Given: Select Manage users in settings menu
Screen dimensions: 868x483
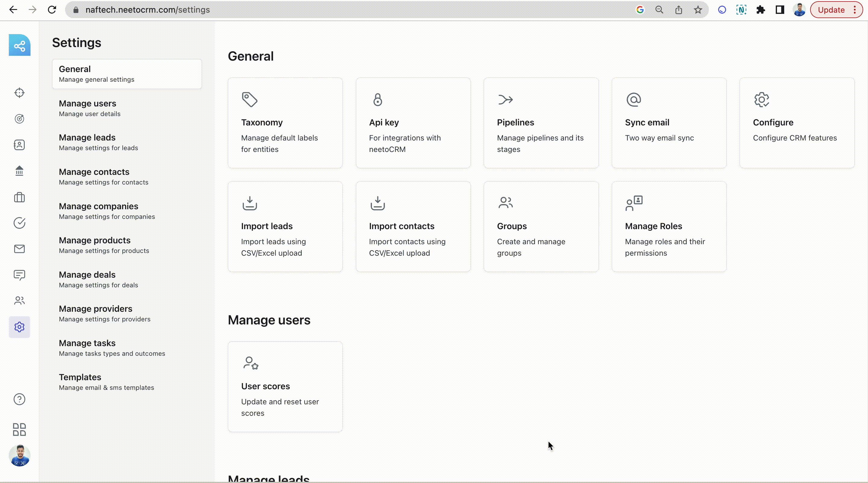Looking at the screenshot, I should tap(127, 108).
